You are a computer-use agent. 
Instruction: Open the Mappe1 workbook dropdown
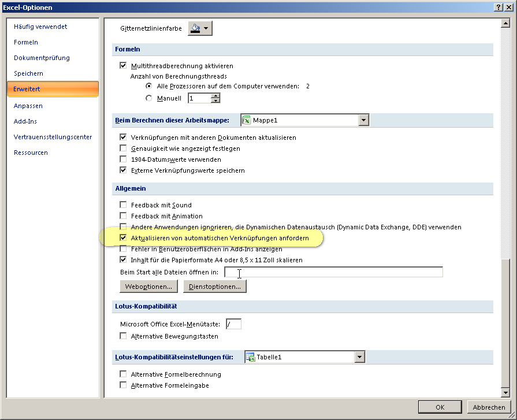pos(363,120)
